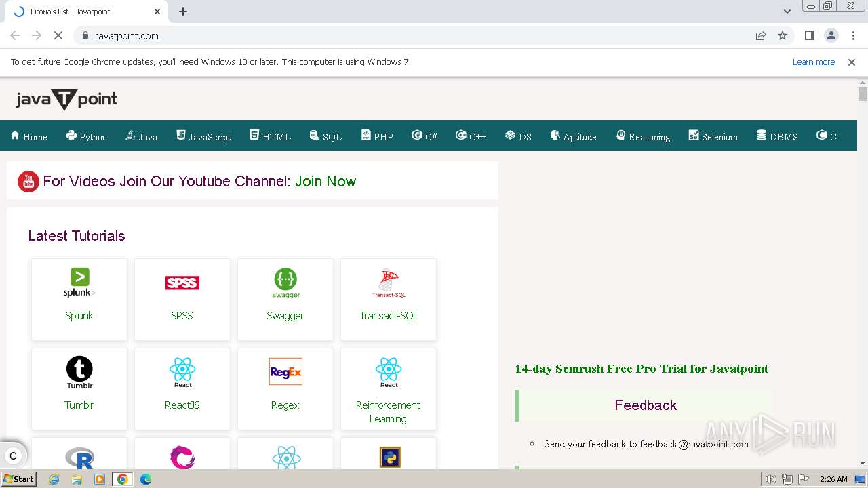The width and height of the screenshot is (868, 488).
Task: Open the Chrome three-dot menu
Action: tap(852, 35)
